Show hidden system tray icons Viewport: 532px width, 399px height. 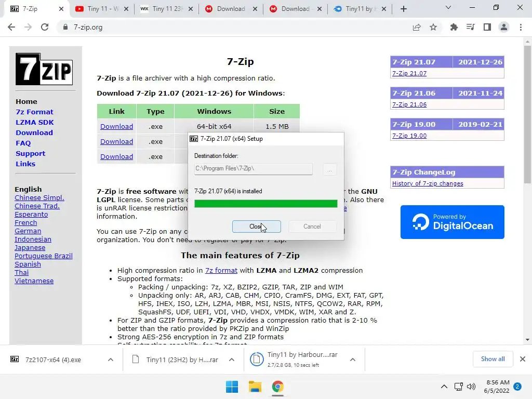[444, 387]
